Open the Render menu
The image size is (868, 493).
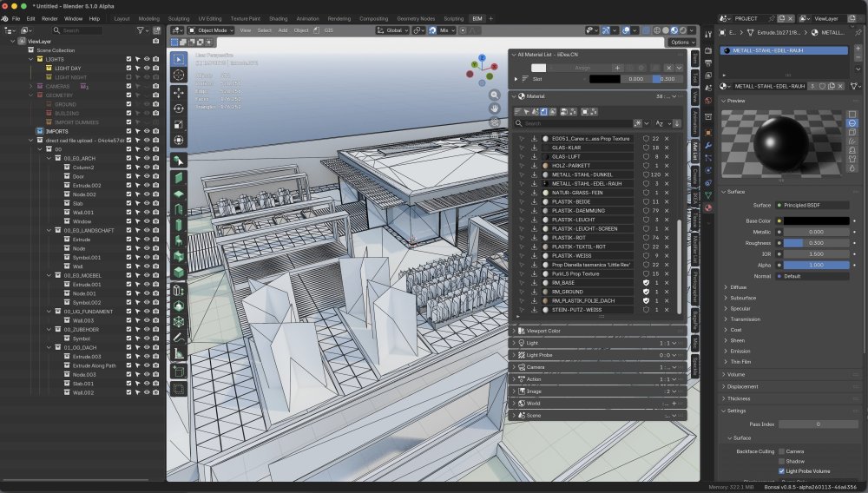(50, 18)
